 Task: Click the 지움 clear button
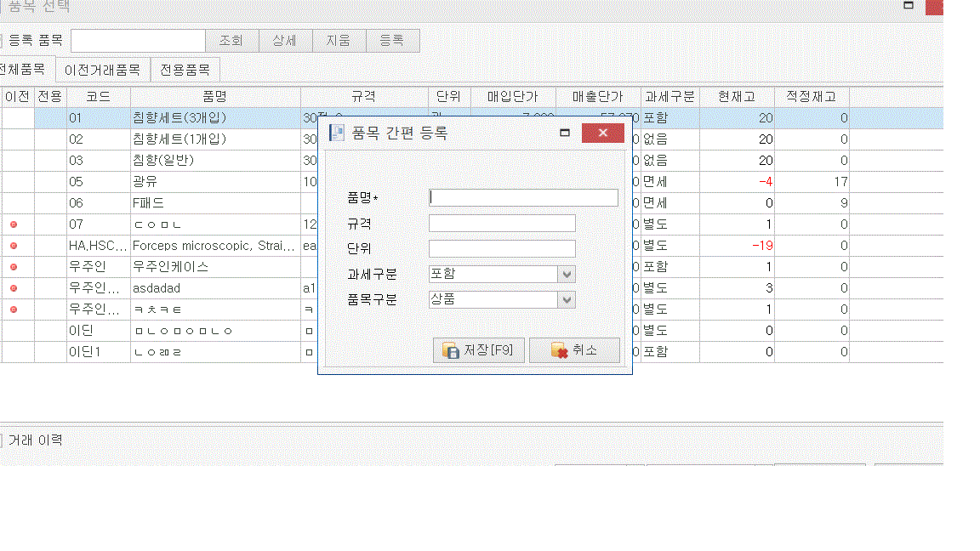(x=339, y=41)
